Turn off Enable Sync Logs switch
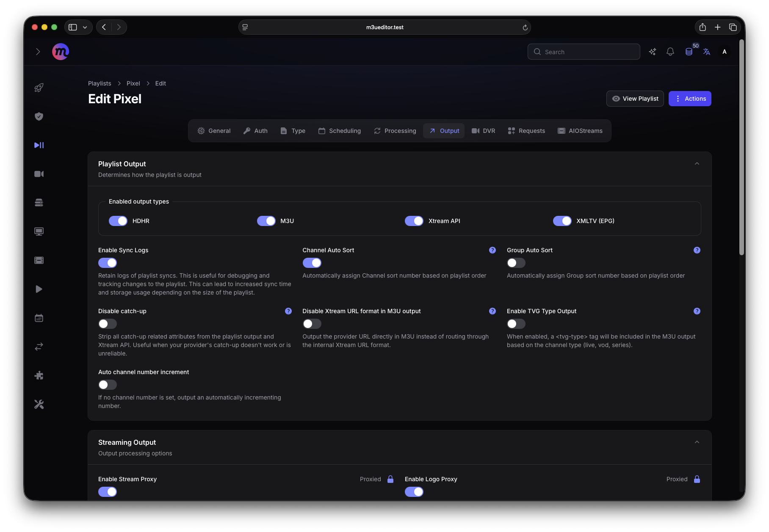The width and height of the screenshot is (769, 532). pos(108,263)
